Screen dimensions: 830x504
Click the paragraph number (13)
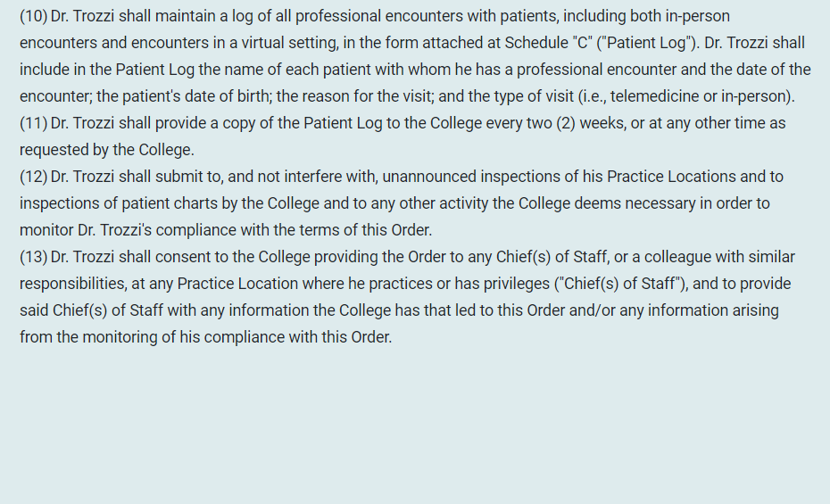[x=34, y=257]
